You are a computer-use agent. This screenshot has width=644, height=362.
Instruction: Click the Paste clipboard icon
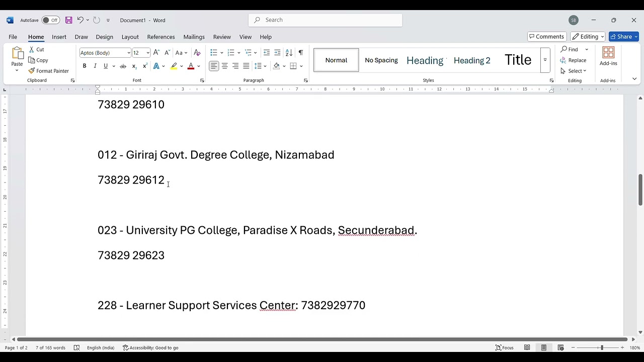coord(17,53)
